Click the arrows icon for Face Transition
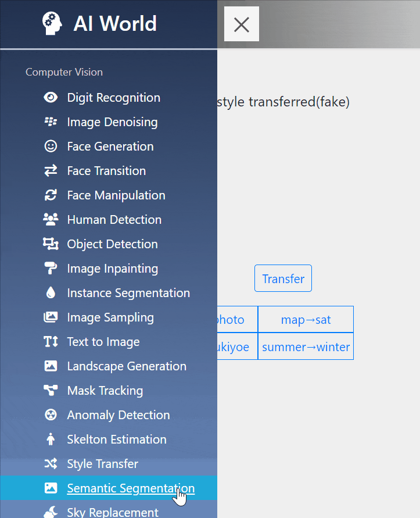 tap(51, 170)
